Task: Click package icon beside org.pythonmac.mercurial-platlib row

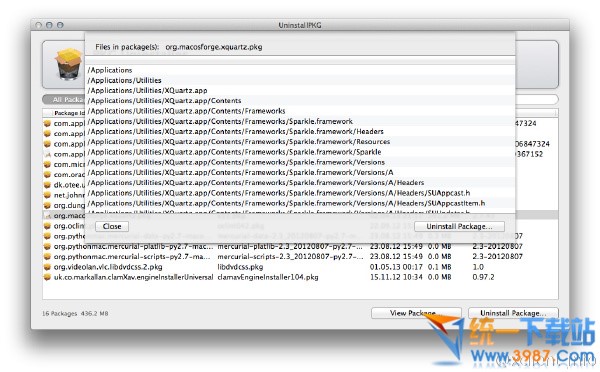Action: tap(47, 246)
